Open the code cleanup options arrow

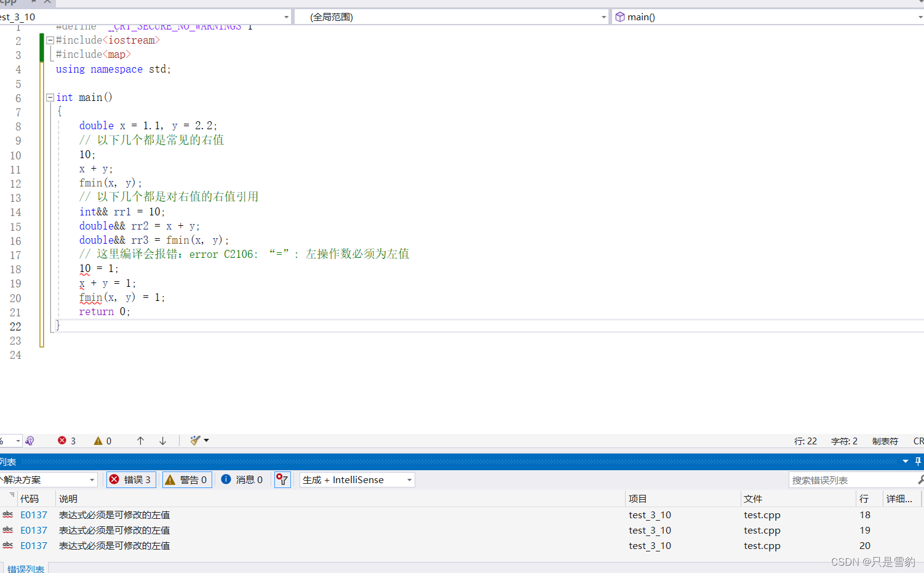click(207, 440)
